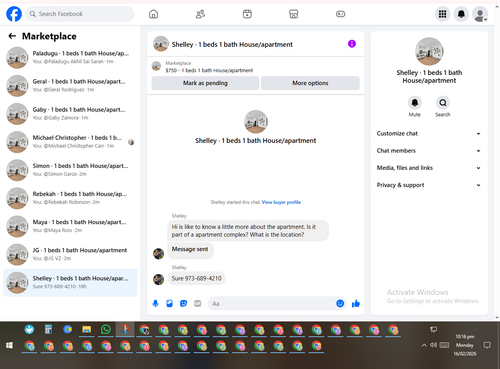This screenshot has height=369, width=500.
Task: Expand Customize chat section
Action: tap(429, 133)
